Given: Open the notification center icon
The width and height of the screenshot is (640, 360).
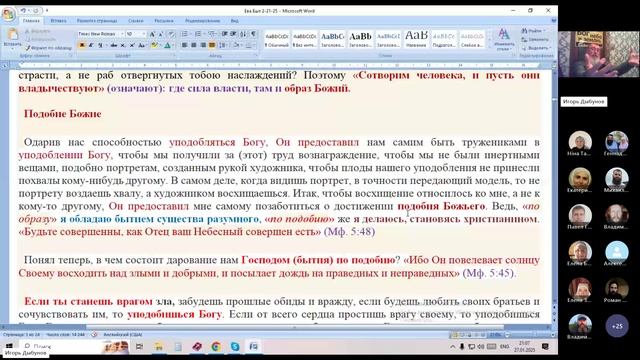Looking at the screenshot, I should pos(545,347).
